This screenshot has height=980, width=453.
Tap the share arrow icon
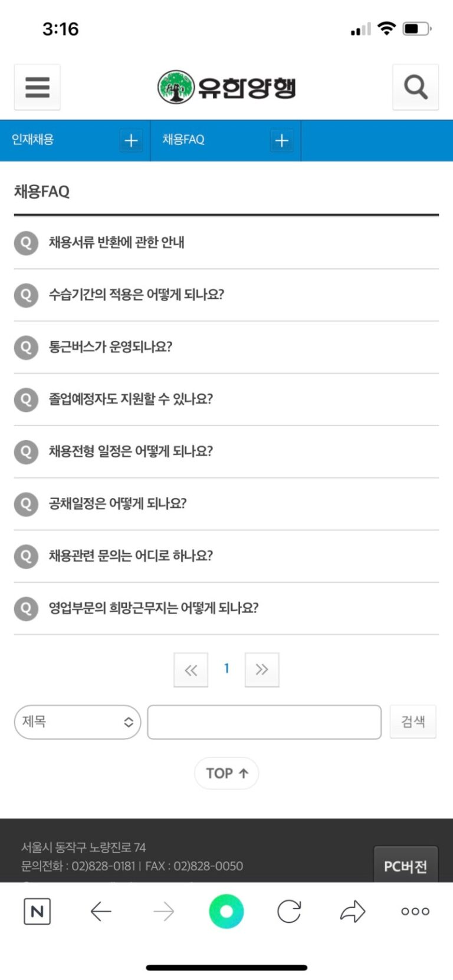coord(353,911)
